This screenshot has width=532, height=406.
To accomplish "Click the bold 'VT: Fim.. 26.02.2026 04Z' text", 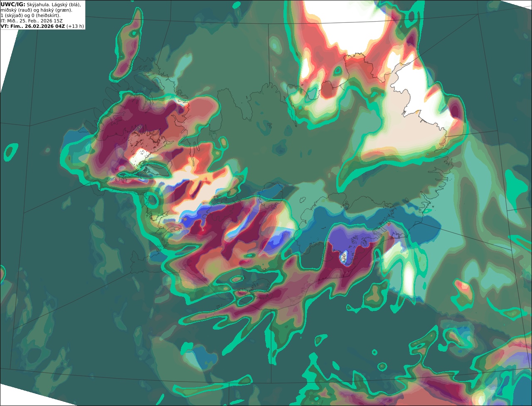I will click(x=33, y=26).
